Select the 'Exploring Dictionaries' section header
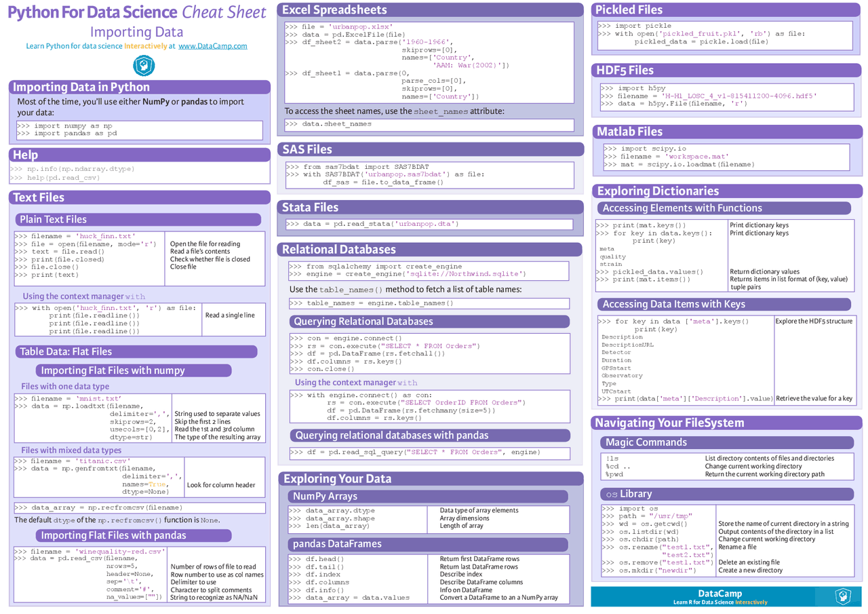 [x=727, y=191]
